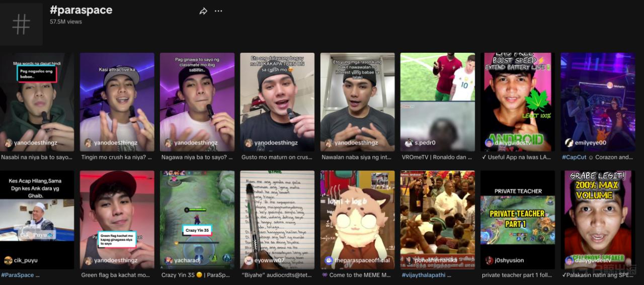Play the "200% MAX VOLUME" video
644x285 pixels.
(x=597, y=216)
